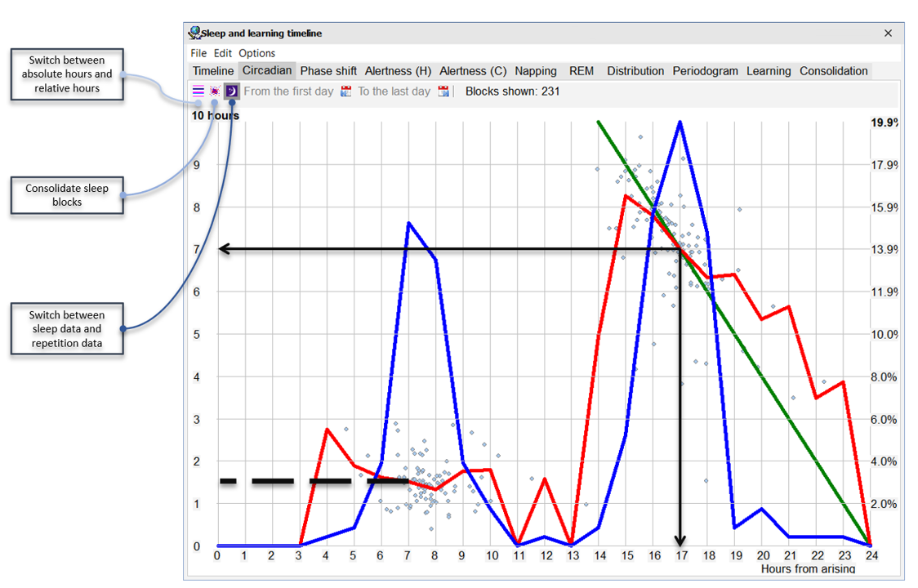The image size is (918, 588).
Task: Switch to the Phase shift tab
Action: pos(328,71)
